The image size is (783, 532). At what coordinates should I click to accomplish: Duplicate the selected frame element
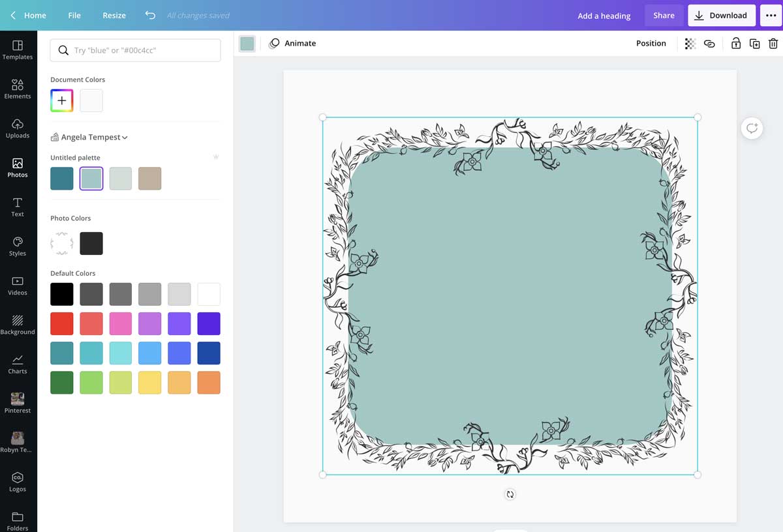click(755, 43)
